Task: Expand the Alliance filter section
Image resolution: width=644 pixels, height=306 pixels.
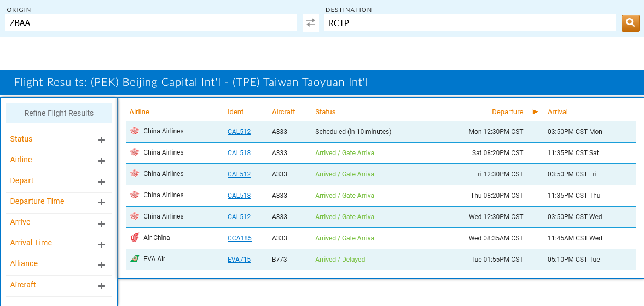Action: pos(101,265)
